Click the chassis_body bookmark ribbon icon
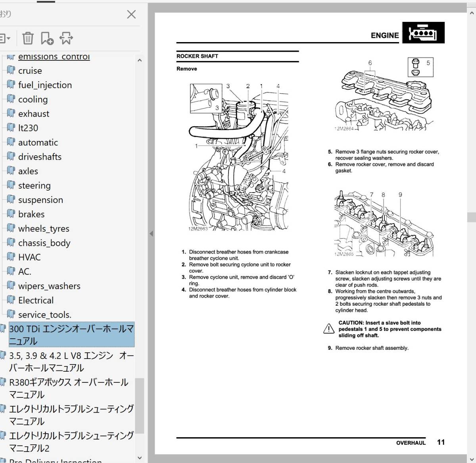Viewport: 476px width, 463px height. (x=11, y=243)
